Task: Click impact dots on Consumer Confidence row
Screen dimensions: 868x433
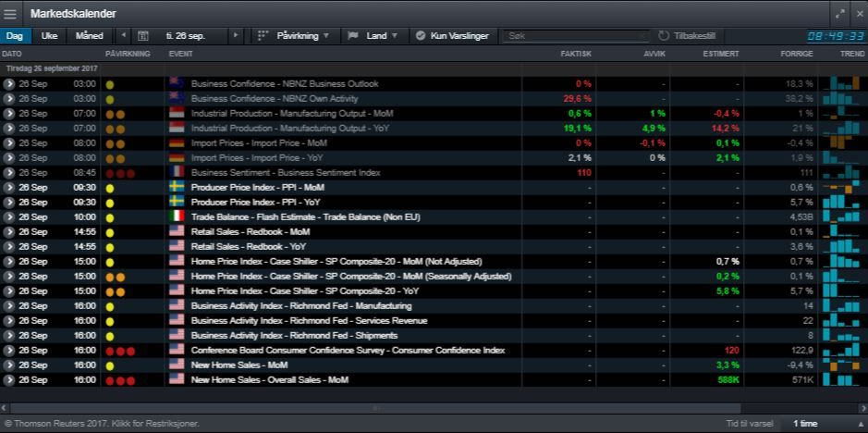Action: point(120,351)
